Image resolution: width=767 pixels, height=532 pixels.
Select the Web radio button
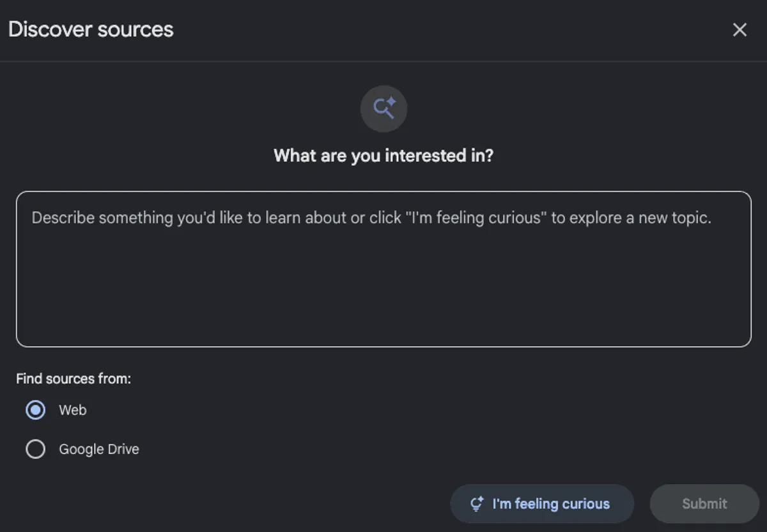coord(35,410)
